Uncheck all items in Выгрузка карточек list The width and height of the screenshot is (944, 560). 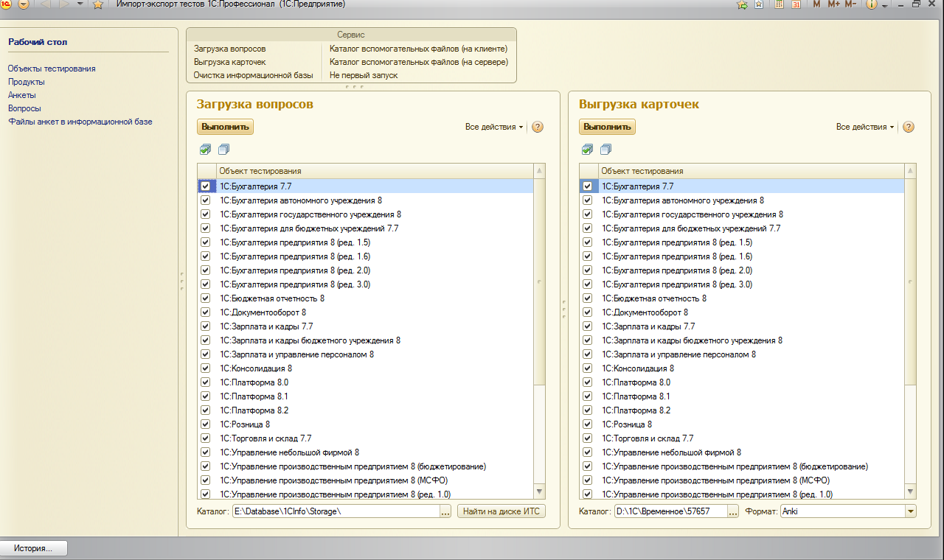605,150
